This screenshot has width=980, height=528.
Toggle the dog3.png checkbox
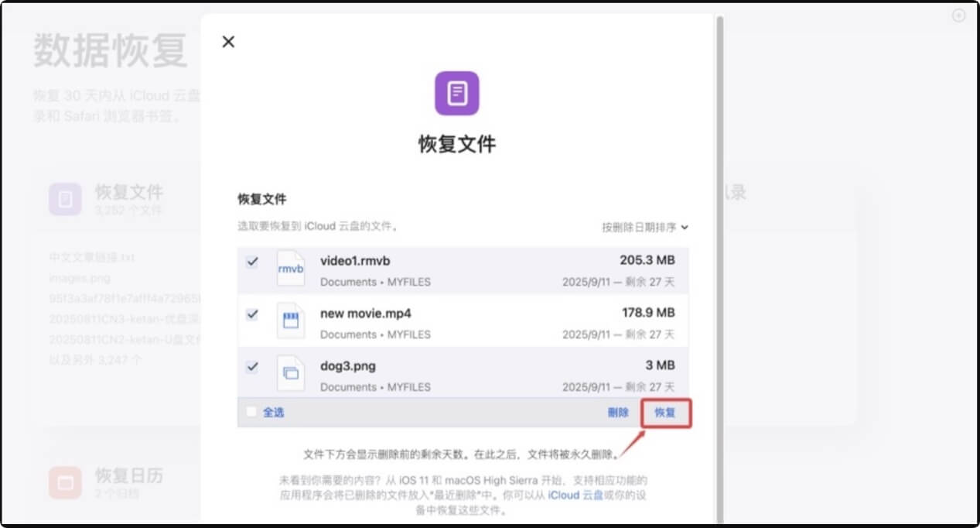251,366
